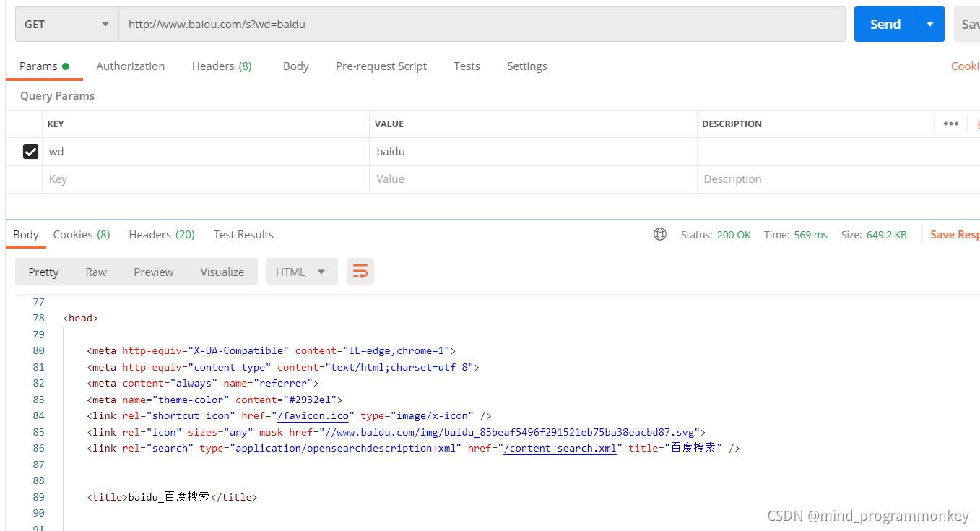Select the Preview view
980x531 pixels.
[x=154, y=272]
